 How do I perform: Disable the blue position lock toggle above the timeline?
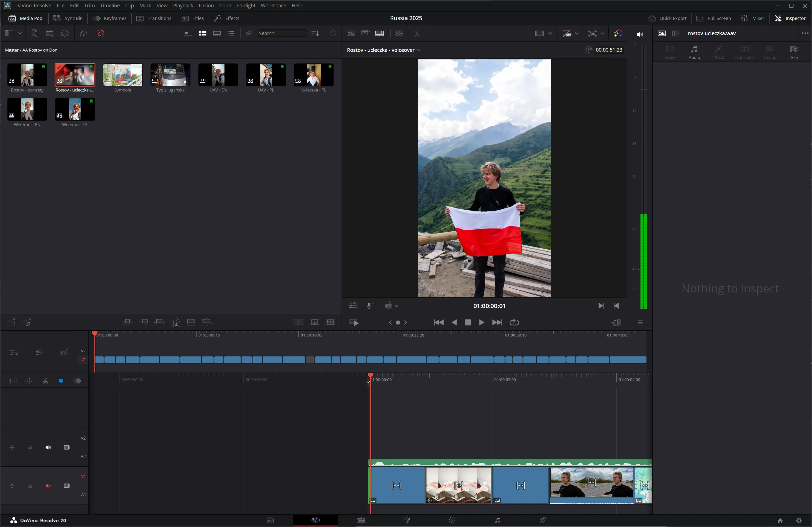coord(61,381)
